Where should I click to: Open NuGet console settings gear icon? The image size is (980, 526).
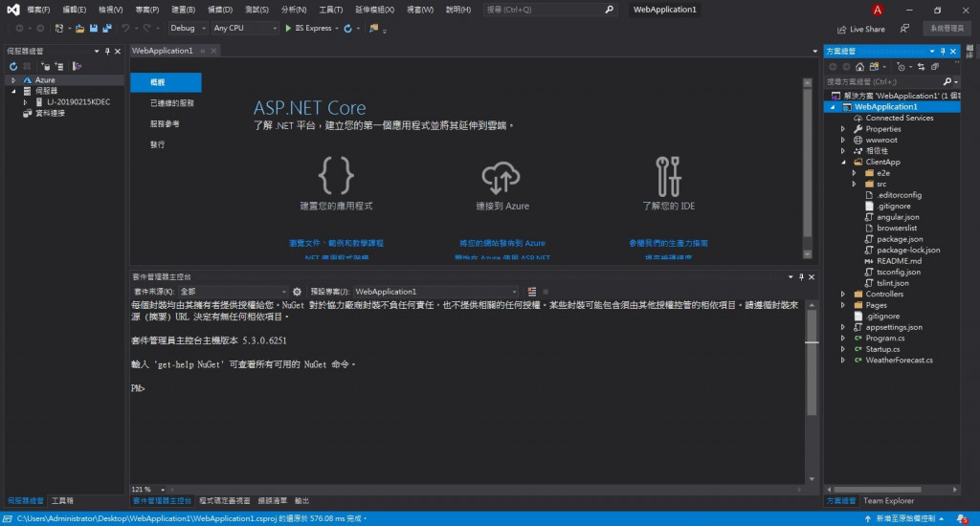tap(297, 292)
